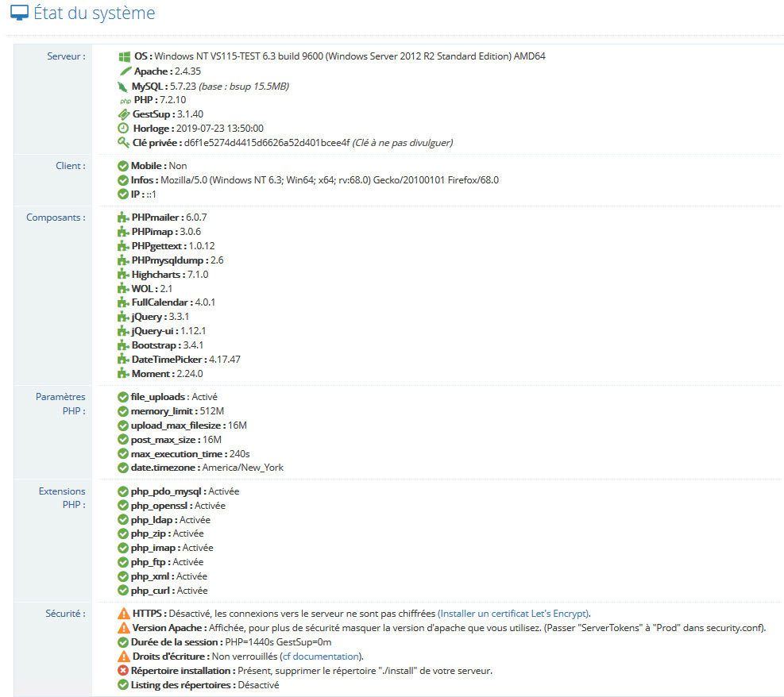Click the Horloge value 2019-07-23 13:50:00
Viewport: 784px width, 697px height.
(220, 129)
